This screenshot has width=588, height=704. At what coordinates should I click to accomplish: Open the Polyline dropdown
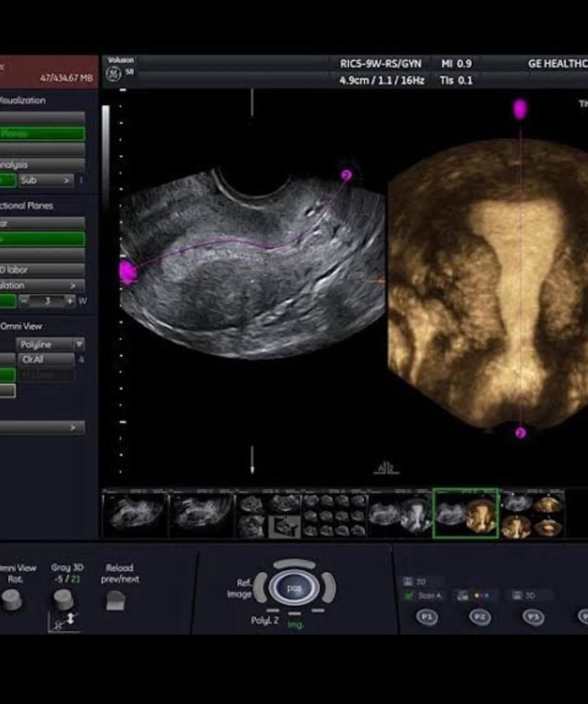tap(51, 344)
